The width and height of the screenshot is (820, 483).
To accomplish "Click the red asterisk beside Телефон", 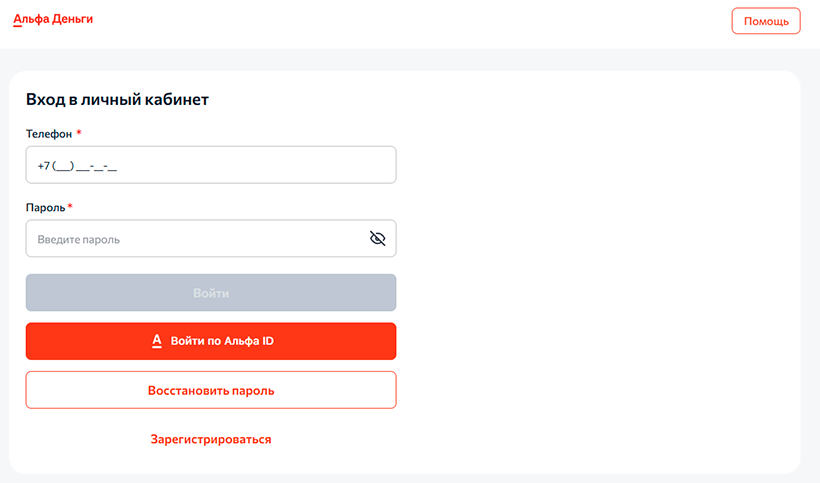I will (79, 132).
